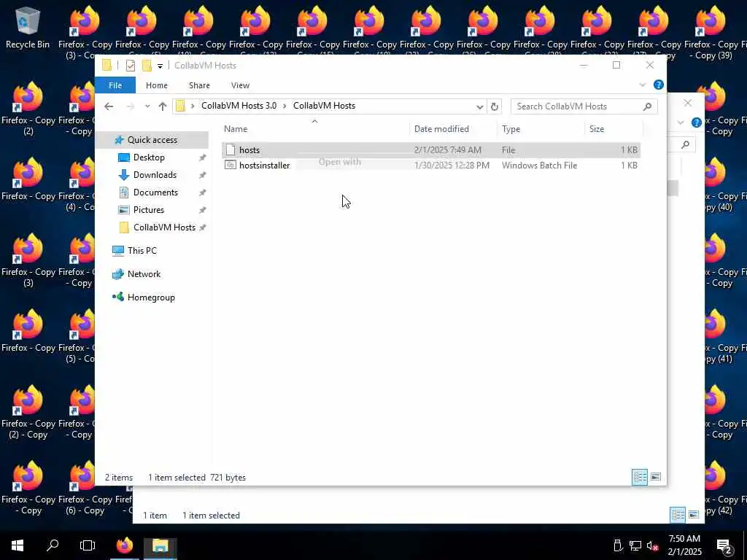The height and width of the screenshot is (560, 747).
Task: Open CollabVM Hosts pinned folder in sidebar
Action: coord(164,227)
